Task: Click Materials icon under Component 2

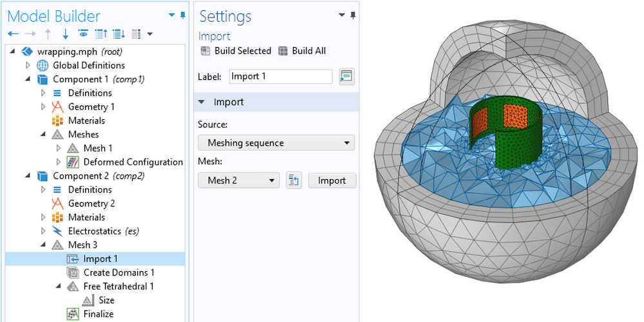Action: pyautogui.click(x=57, y=217)
